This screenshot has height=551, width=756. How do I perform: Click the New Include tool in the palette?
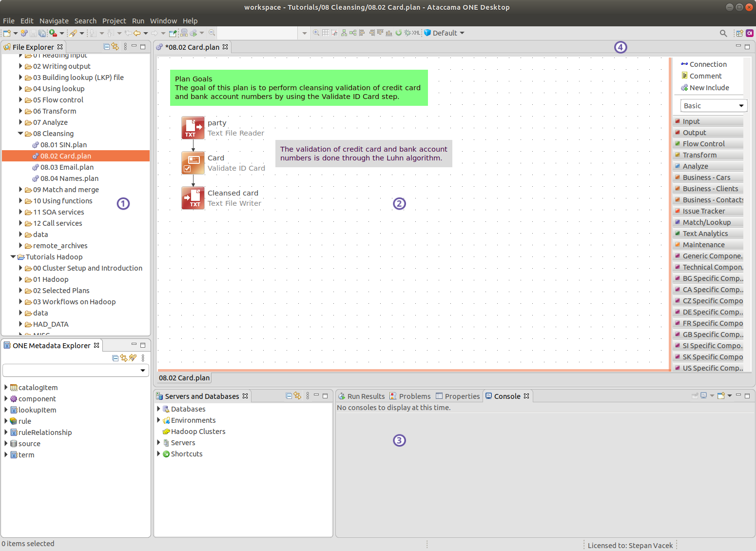[x=709, y=87]
